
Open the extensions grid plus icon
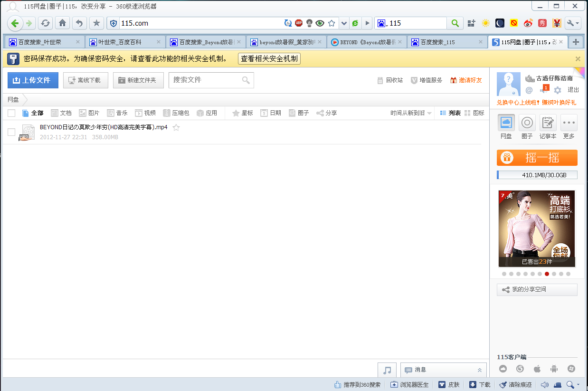coord(471,23)
